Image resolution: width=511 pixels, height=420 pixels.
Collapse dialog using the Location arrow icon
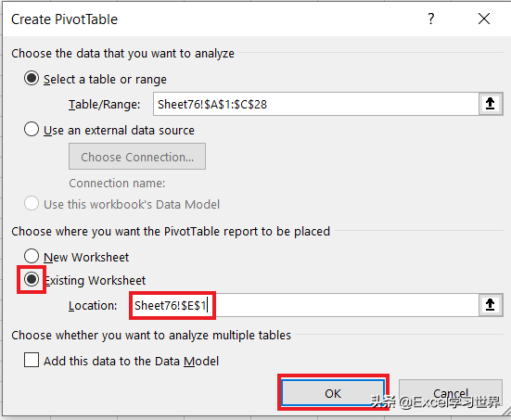[x=491, y=305]
